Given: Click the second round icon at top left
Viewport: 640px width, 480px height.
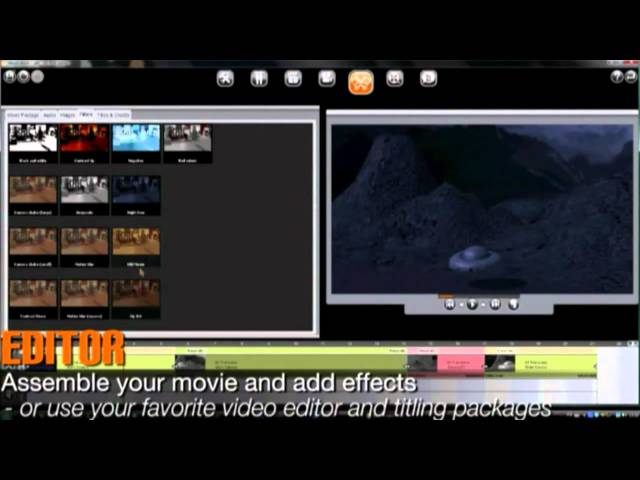Looking at the screenshot, I should click(x=24, y=76).
